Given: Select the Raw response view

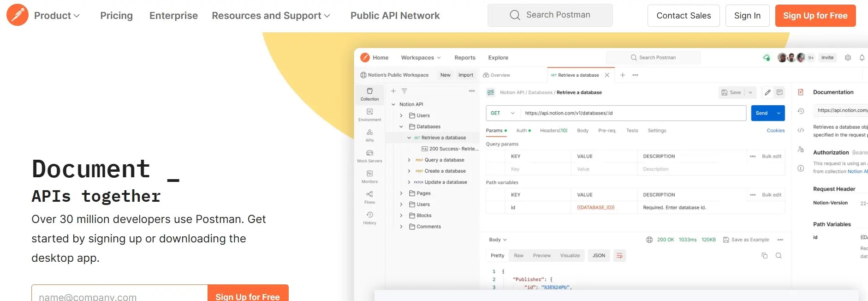Looking at the screenshot, I should [x=518, y=255].
